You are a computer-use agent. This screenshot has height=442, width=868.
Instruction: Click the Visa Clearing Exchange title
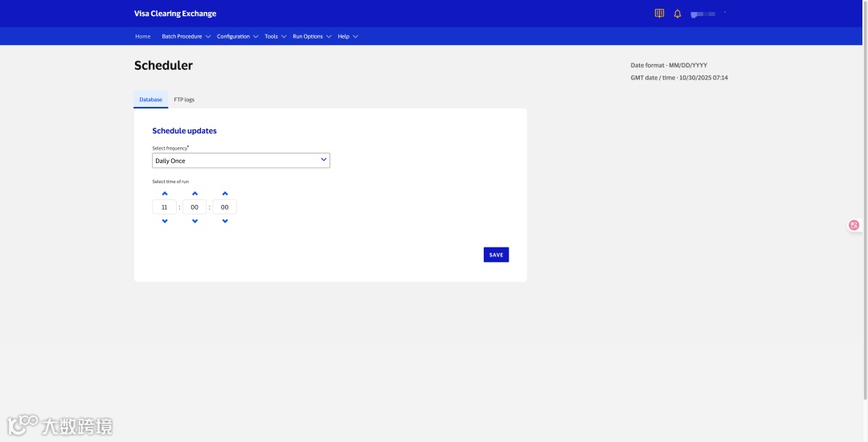point(175,14)
